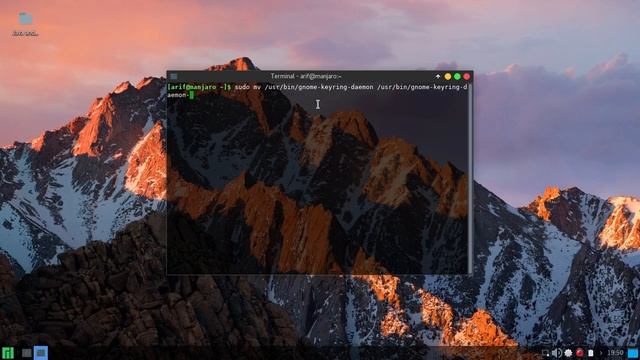Click the 19:50 clock
Screen dimensions: 640x360
tap(615, 353)
